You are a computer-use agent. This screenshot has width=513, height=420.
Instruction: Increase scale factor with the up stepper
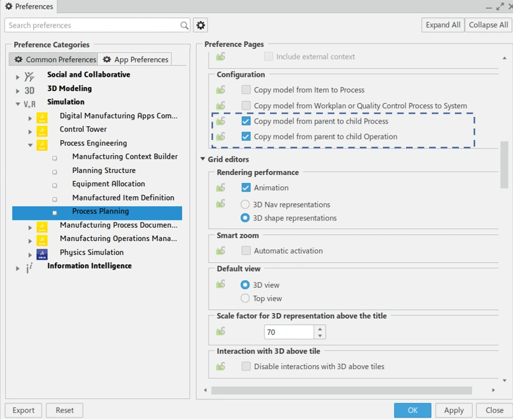click(x=320, y=328)
